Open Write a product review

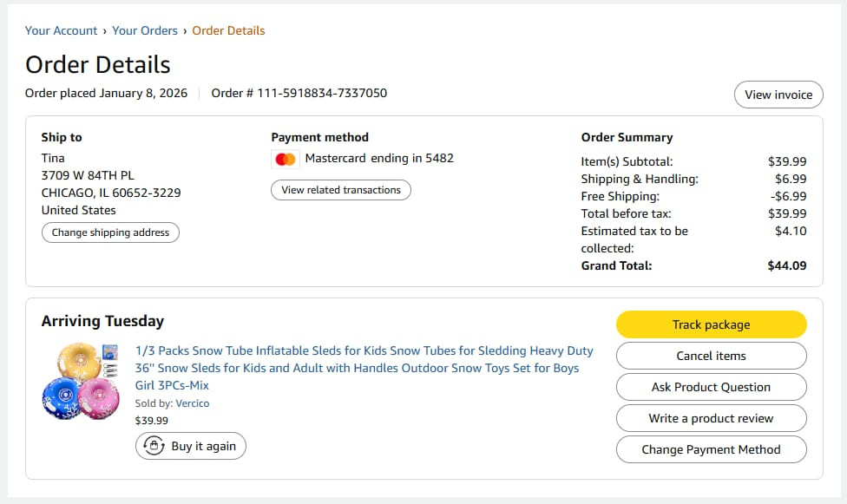[711, 418]
